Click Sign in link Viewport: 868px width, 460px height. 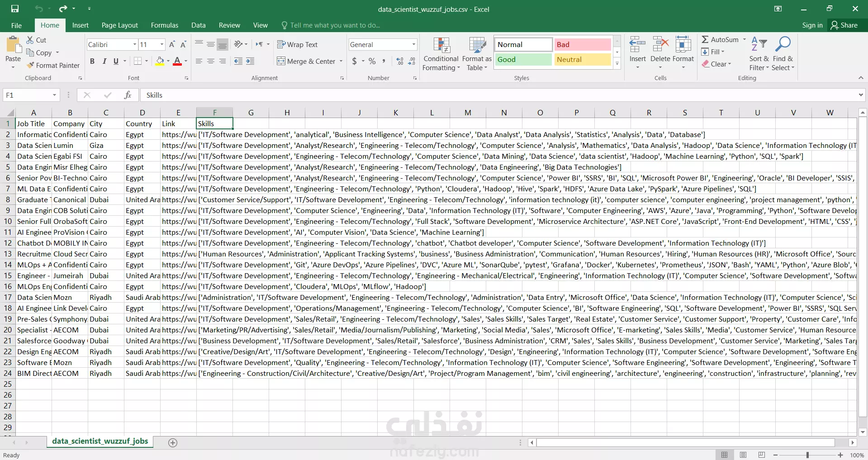[812, 25]
